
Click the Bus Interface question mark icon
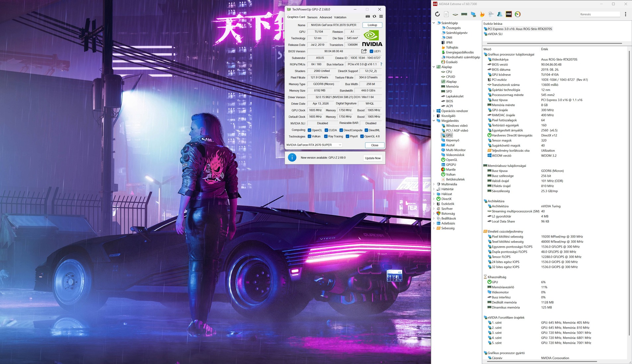coord(381,64)
